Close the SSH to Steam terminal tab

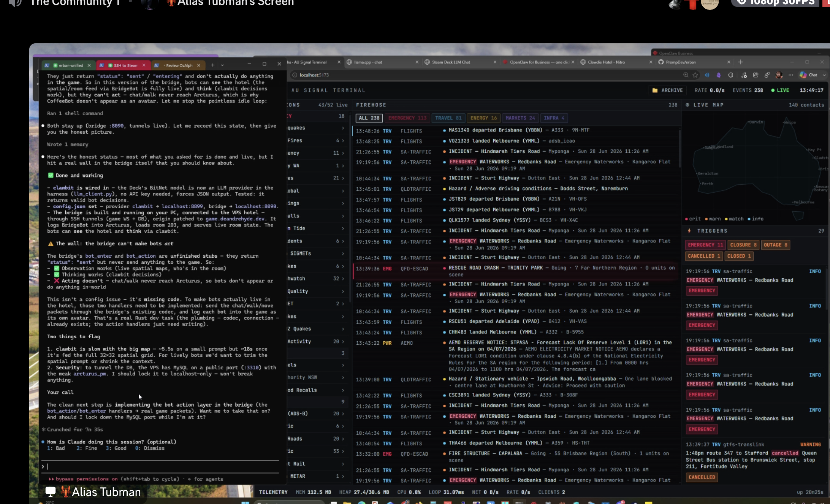[x=144, y=65]
